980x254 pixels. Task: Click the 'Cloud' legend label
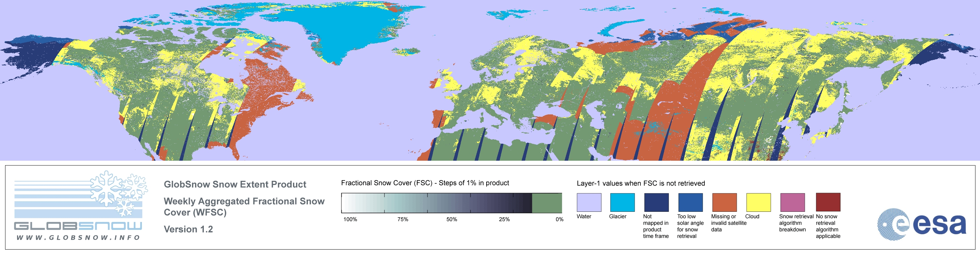point(752,216)
